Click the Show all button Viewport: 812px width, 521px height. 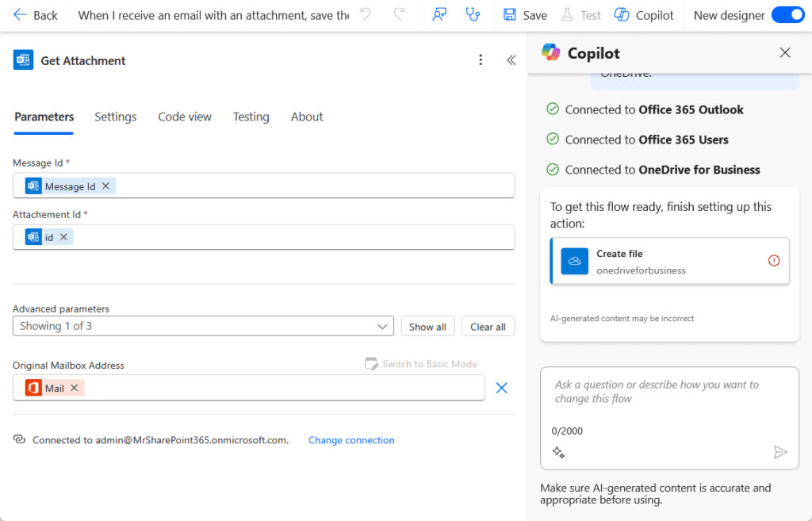427,326
